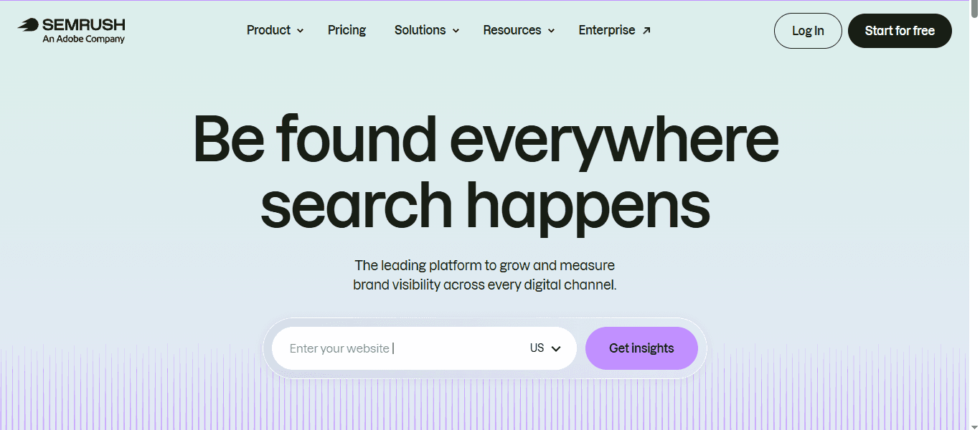Click the Start for free button

900,31
